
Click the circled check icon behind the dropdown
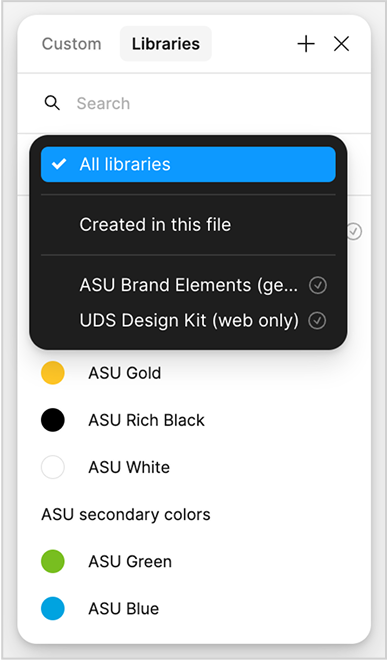[355, 232]
